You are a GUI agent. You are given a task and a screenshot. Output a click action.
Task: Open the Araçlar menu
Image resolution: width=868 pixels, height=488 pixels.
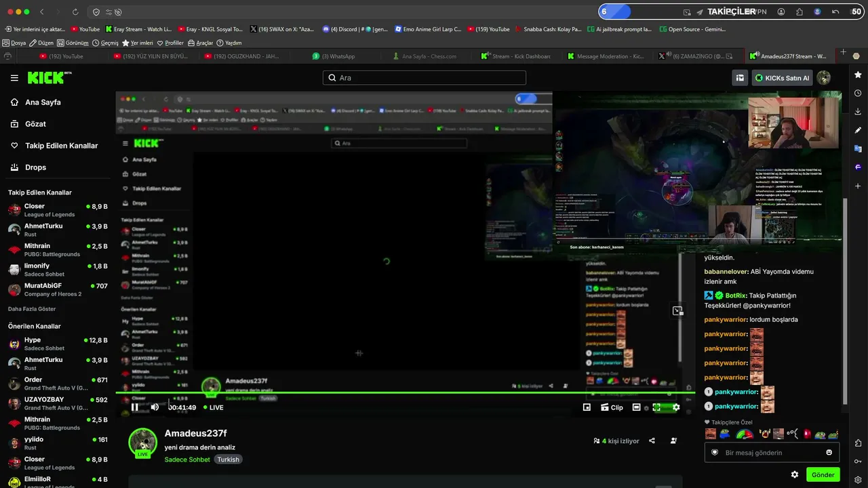(200, 43)
